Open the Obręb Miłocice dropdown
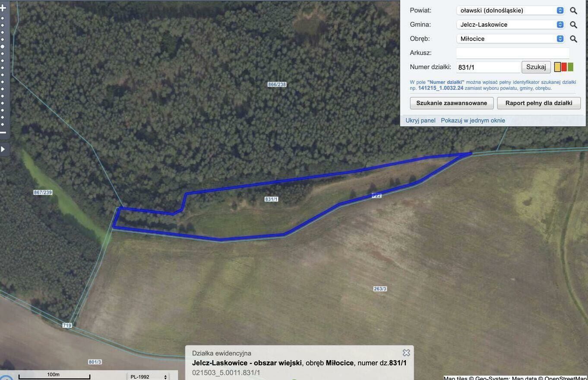 (510, 39)
